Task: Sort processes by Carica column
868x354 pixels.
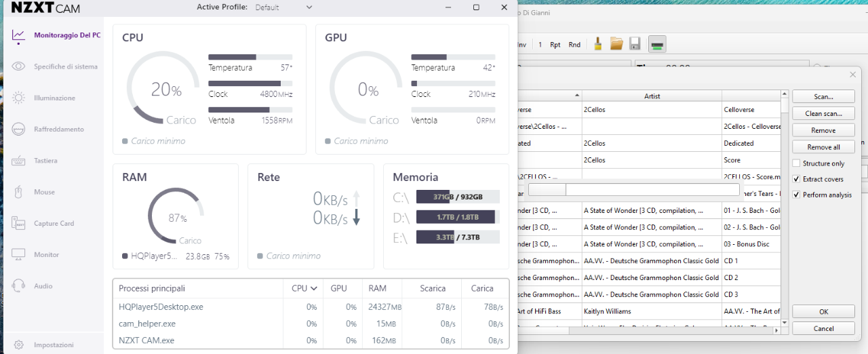Action: pos(482,288)
